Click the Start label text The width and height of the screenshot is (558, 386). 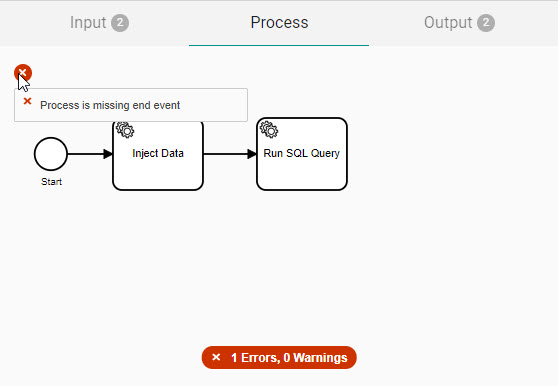[x=52, y=182]
